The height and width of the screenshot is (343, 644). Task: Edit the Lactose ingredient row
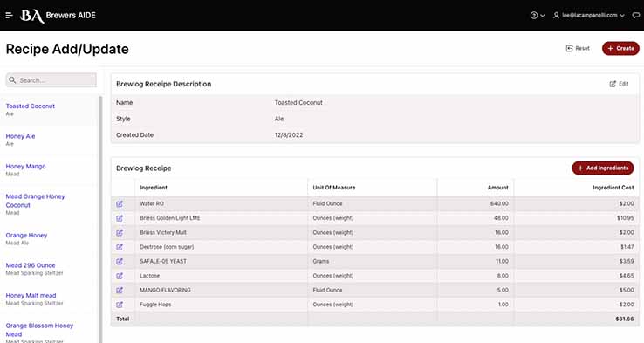[x=120, y=276]
